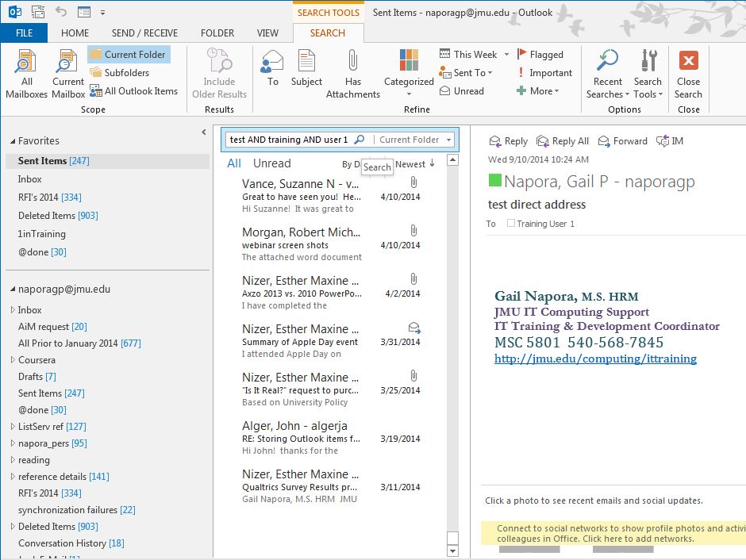Show All messages filter
Viewport: 746px width, 560px height.
[234, 163]
